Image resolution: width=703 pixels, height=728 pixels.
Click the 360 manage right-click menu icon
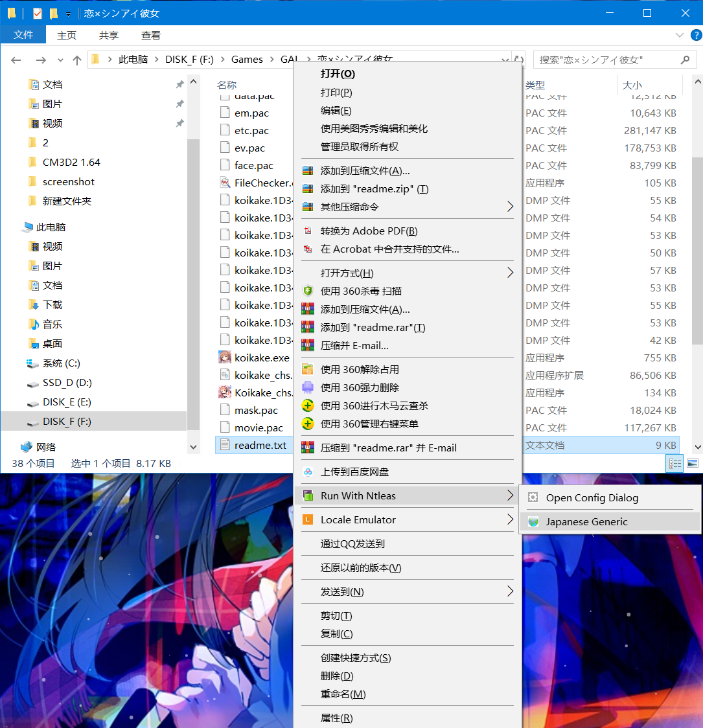point(308,424)
